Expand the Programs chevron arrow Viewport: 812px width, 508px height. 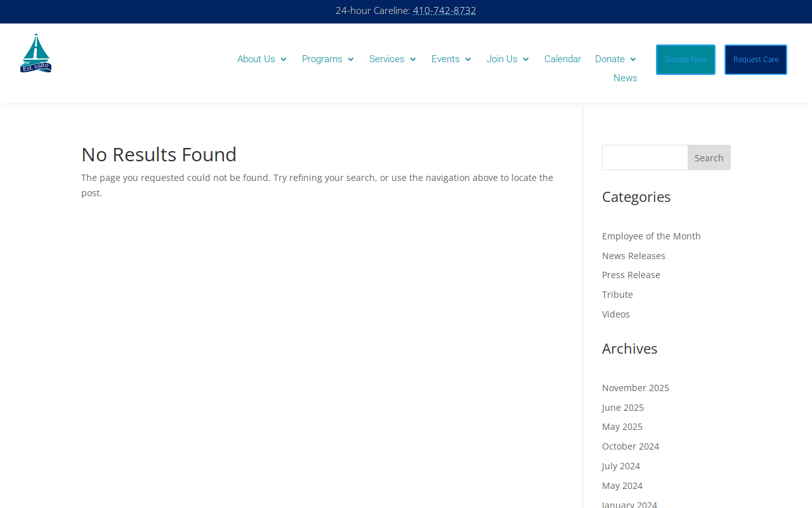pyautogui.click(x=351, y=59)
